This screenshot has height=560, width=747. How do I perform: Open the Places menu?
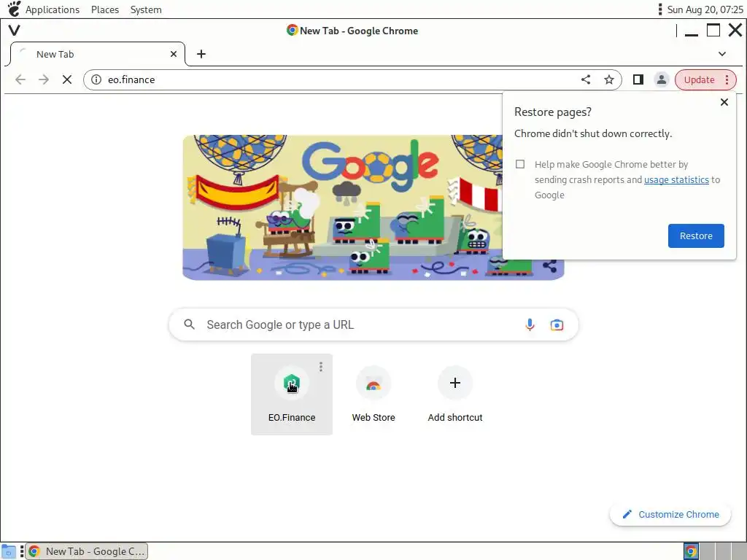click(x=105, y=9)
